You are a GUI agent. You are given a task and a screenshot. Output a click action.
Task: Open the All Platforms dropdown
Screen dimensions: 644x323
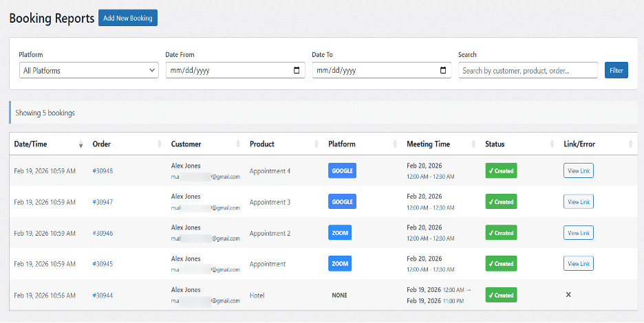[89, 70]
